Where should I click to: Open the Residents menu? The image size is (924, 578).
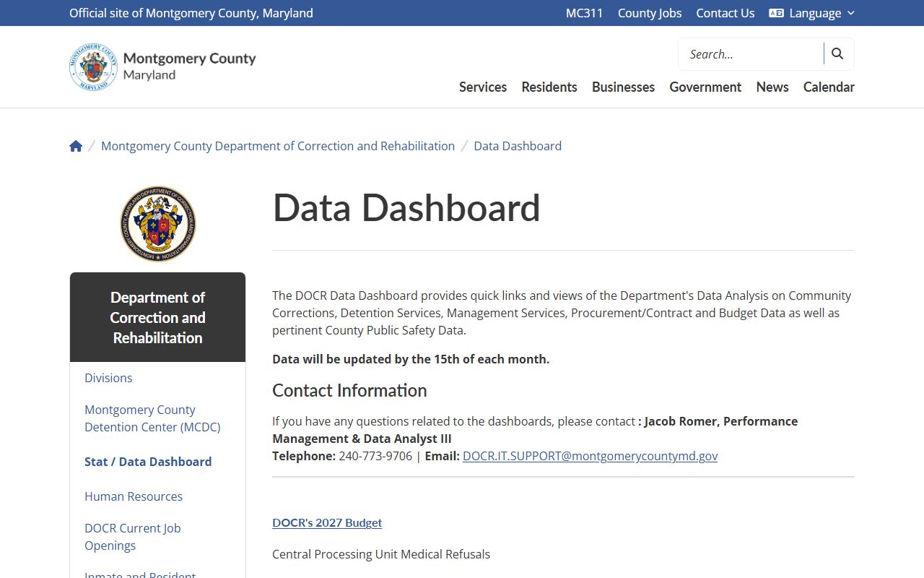(x=549, y=87)
